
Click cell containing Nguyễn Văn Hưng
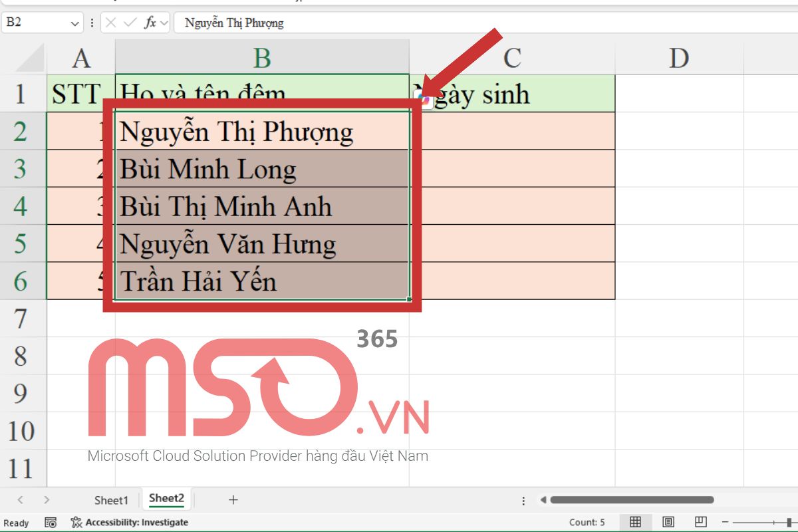click(262, 243)
